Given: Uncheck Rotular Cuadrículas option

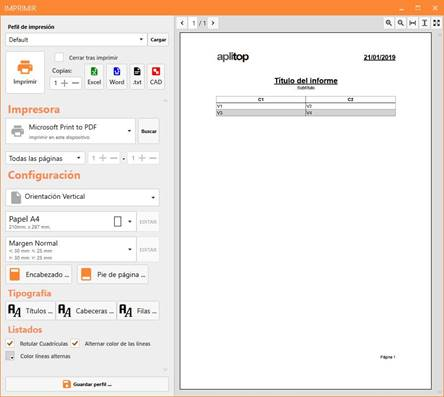Looking at the screenshot, I should pyautogui.click(x=10, y=343).
